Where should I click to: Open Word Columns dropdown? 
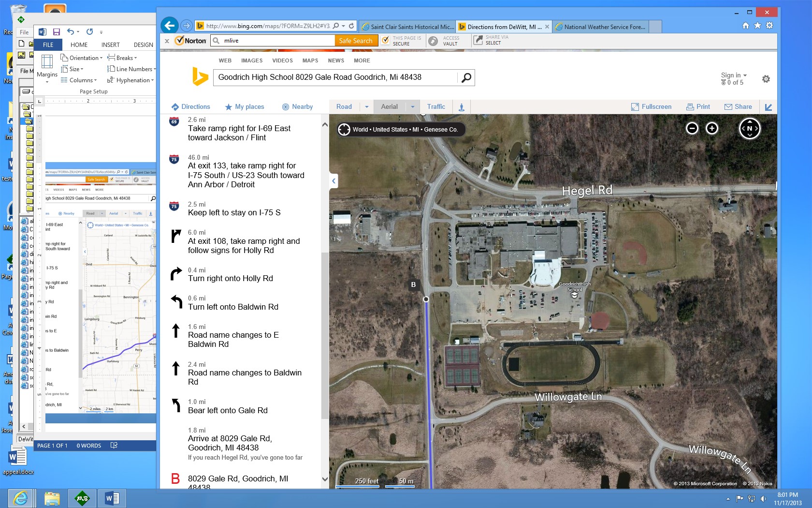click(79, 80)
